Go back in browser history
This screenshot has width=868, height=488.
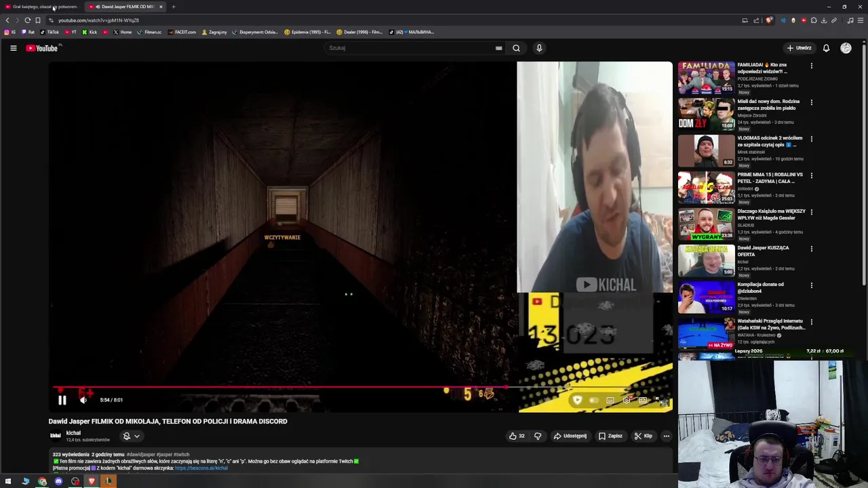(x=7, y=20)
